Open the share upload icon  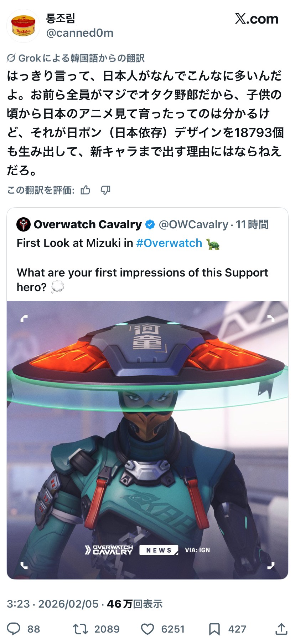click(x=281, y=629)
